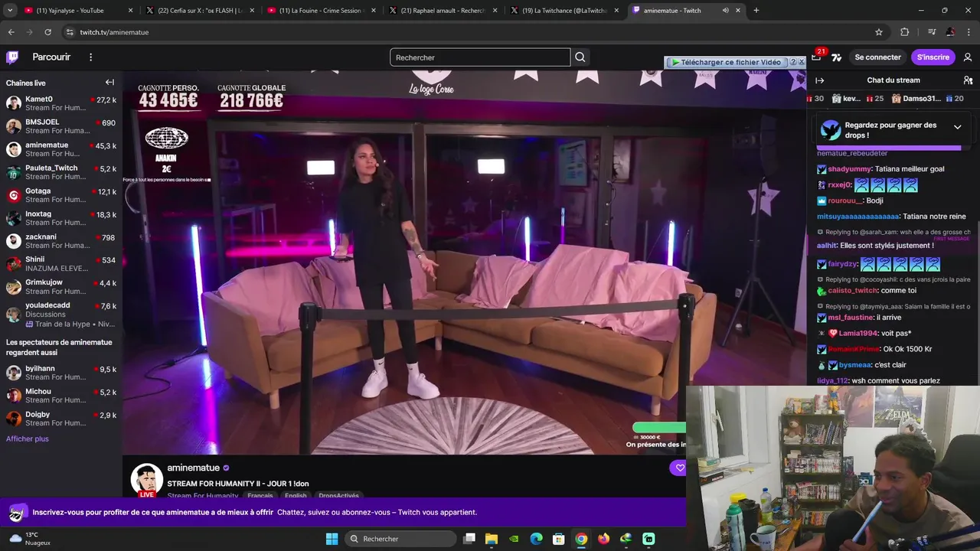Open Task View on the taskbar
Viewport: 980px width, 551px height.
point(469,539)
